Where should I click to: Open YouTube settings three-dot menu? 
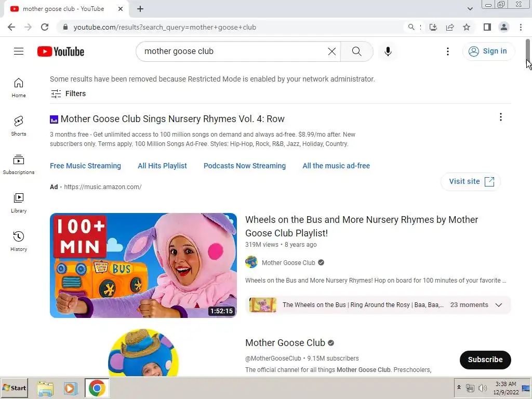[x=447, y=51]
